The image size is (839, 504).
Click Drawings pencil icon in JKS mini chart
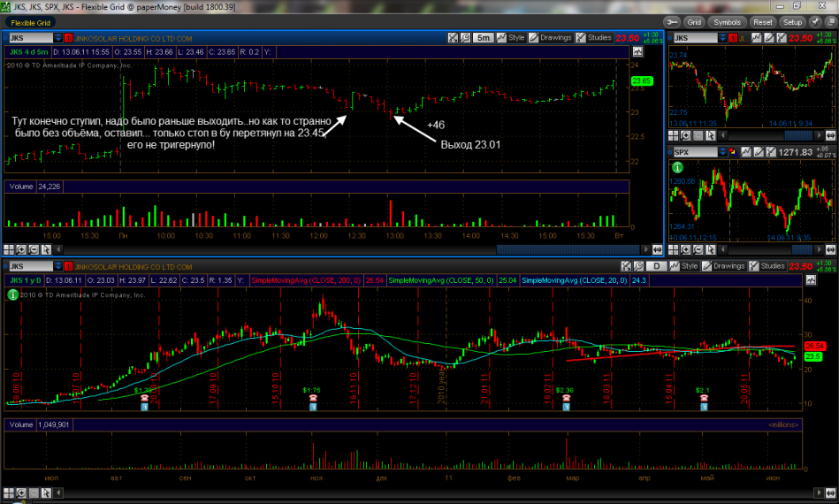(769, 37)
